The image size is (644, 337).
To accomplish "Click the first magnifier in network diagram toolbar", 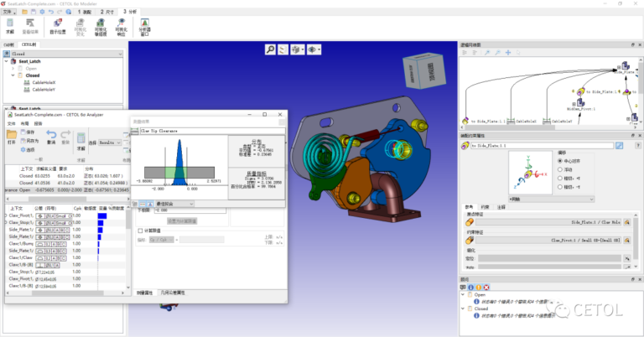I will (487, 53).
